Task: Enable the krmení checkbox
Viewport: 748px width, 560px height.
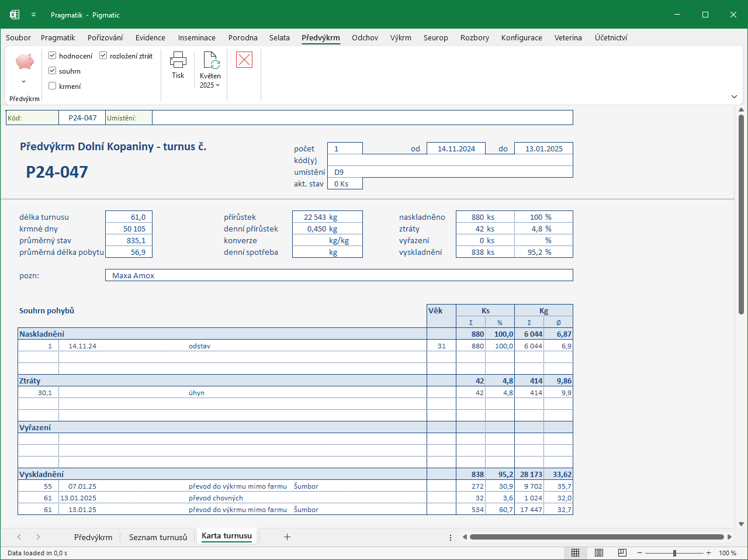Action: coord(52,86)
